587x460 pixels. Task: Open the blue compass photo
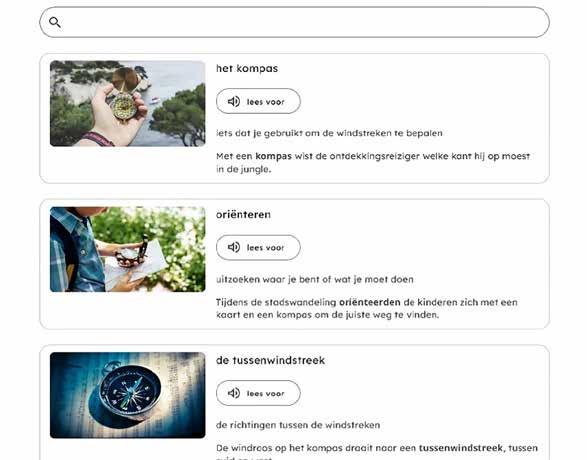tap(128, 395)
